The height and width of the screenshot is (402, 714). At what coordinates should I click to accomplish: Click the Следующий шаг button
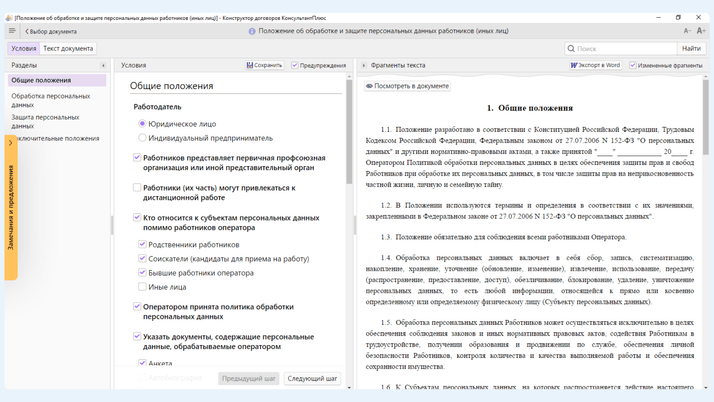click(x=312, y=379)
